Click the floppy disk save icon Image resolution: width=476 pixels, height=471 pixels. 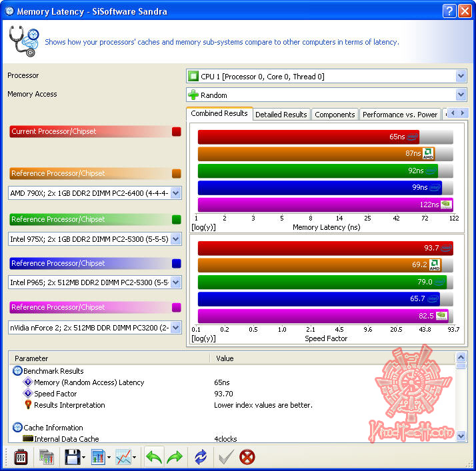[x=72, y=457]
